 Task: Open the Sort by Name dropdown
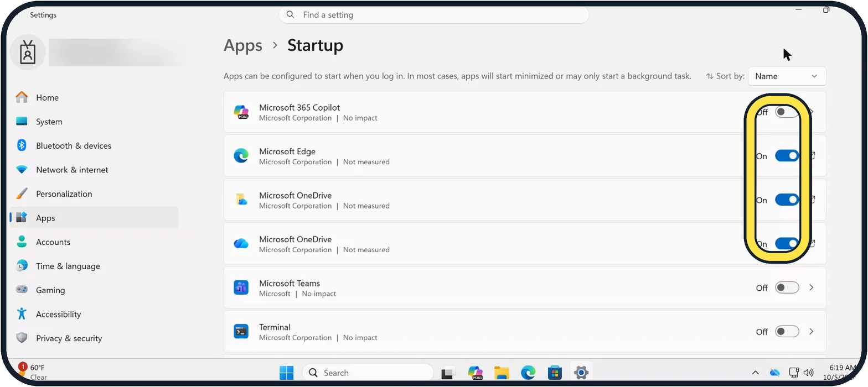coord(787,76)
